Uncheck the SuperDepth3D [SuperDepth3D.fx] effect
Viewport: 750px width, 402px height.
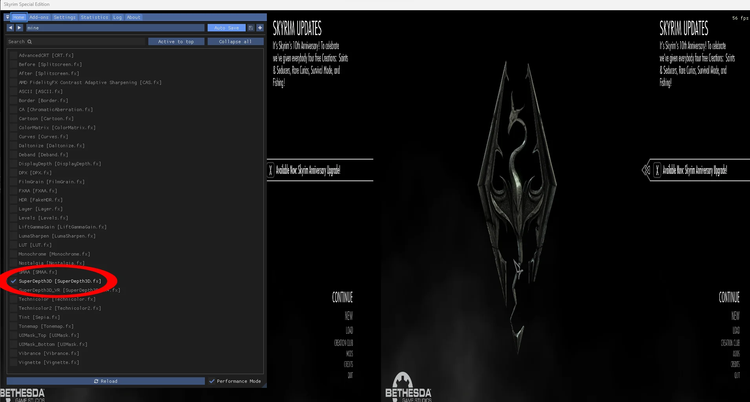click(13, 281)
